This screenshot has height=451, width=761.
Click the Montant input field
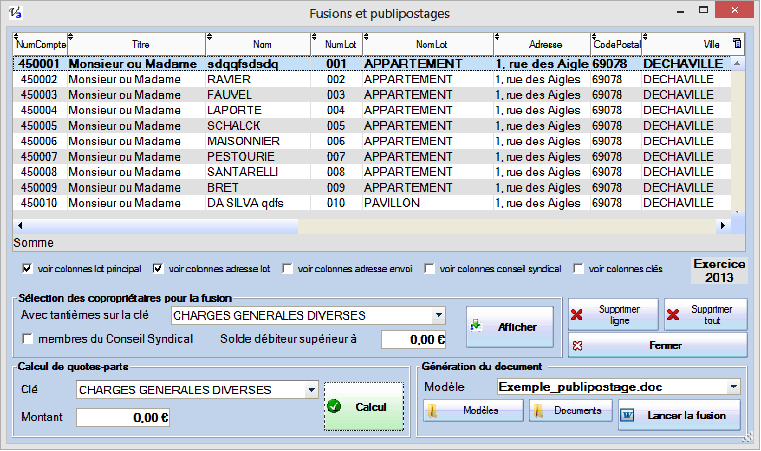click(123, 418)
